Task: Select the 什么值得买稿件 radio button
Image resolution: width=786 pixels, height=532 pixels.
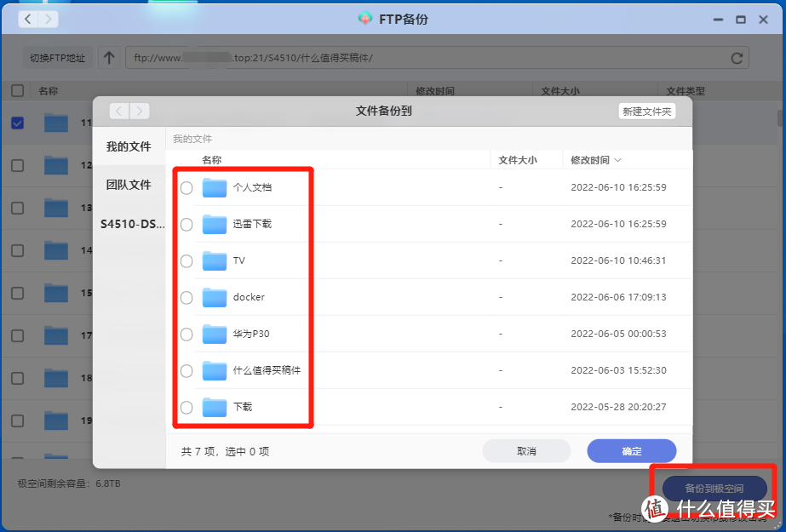Action: 186,371
